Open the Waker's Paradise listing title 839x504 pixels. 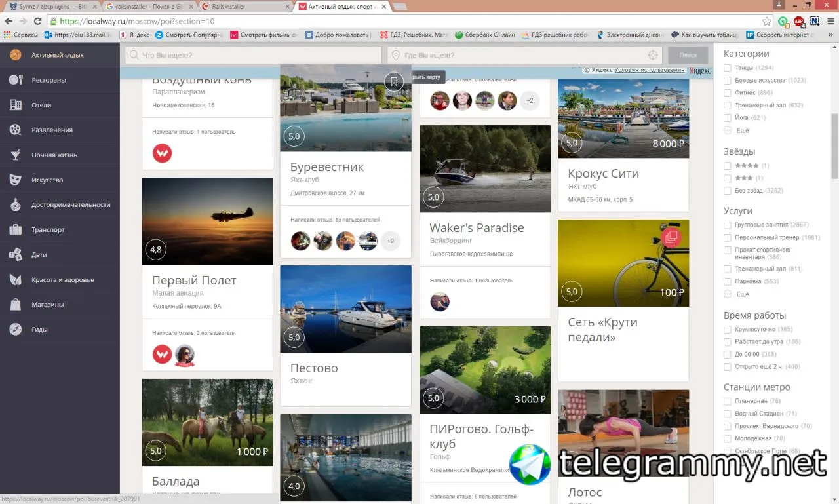(x=477, y=228)
